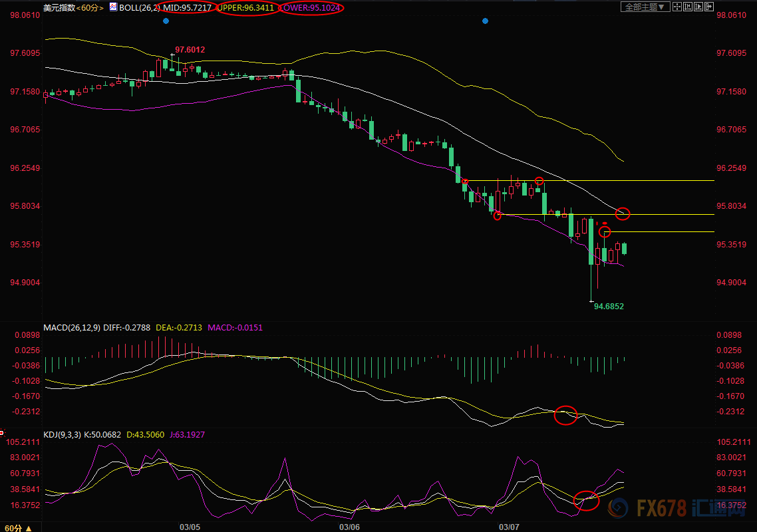Click the left blue dot event marker
757x532 pixels.
click(166, 21)
